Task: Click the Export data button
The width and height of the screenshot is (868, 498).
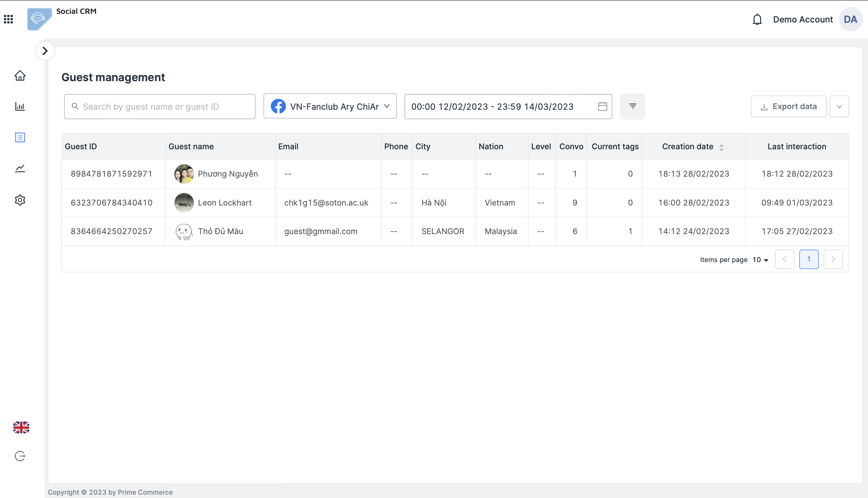Action: (788, 106)
